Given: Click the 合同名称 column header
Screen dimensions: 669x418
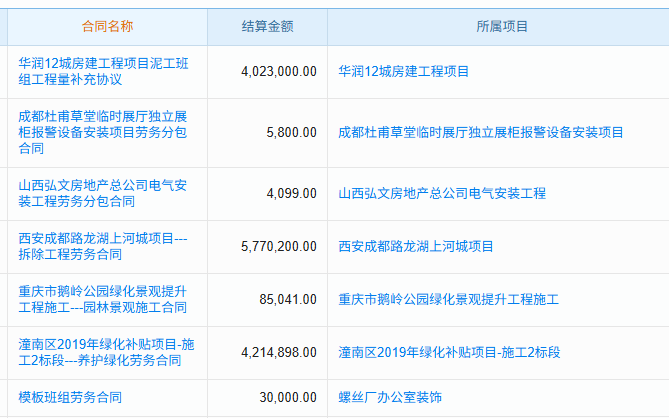Looking at the screenshot, I should click(107, 27).
